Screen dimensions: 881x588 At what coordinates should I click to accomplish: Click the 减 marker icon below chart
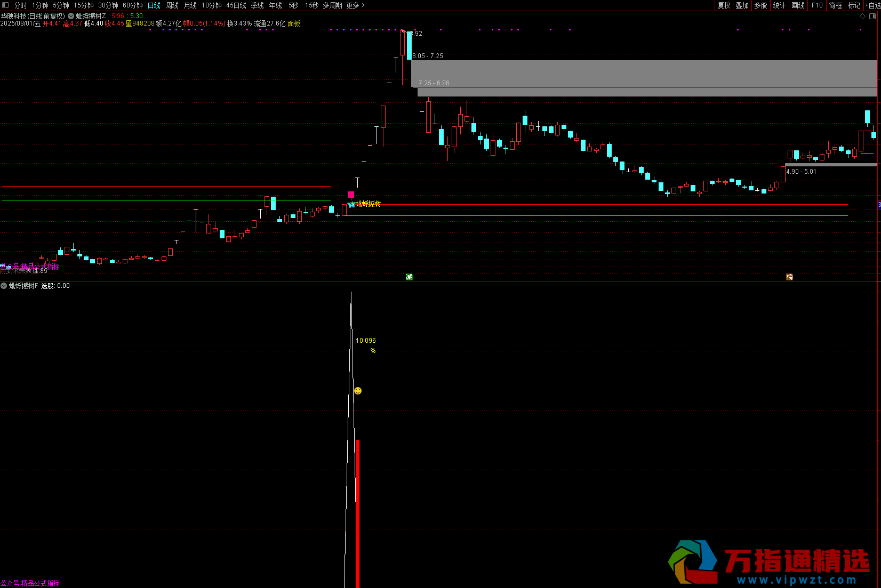click(409, 277)
